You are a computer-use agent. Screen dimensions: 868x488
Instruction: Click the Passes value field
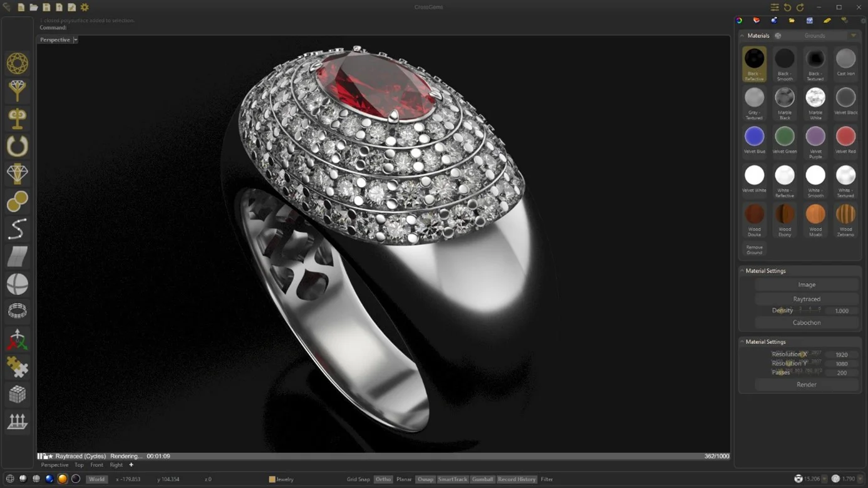[x=841, y=373]
